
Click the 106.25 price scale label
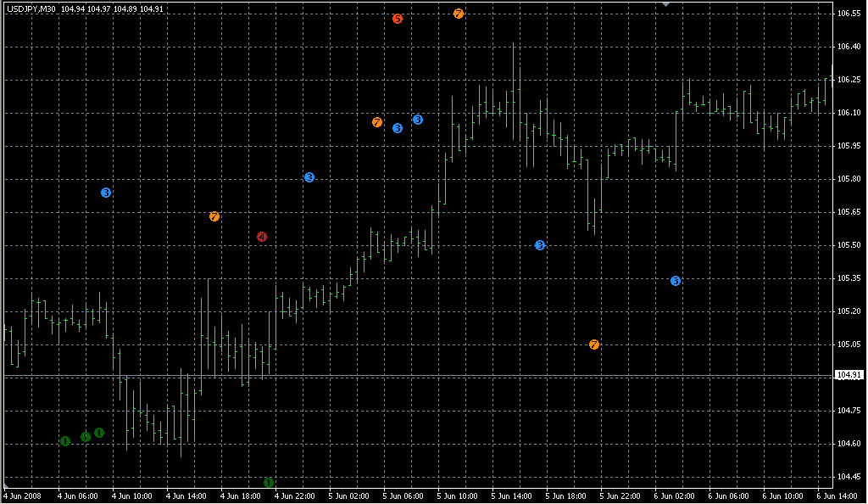(x=849, y=80)
